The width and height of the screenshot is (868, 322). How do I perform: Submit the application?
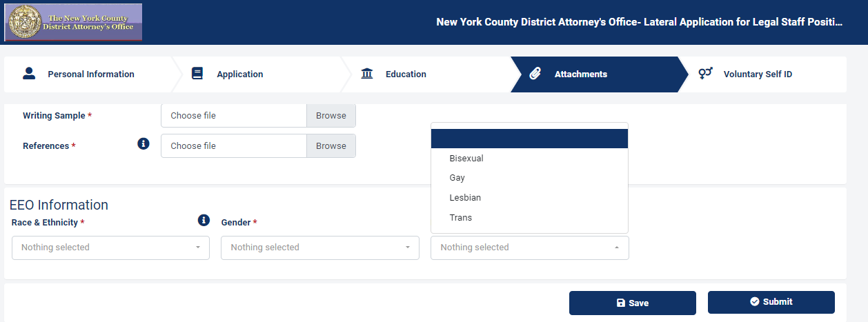click(771, 302)
